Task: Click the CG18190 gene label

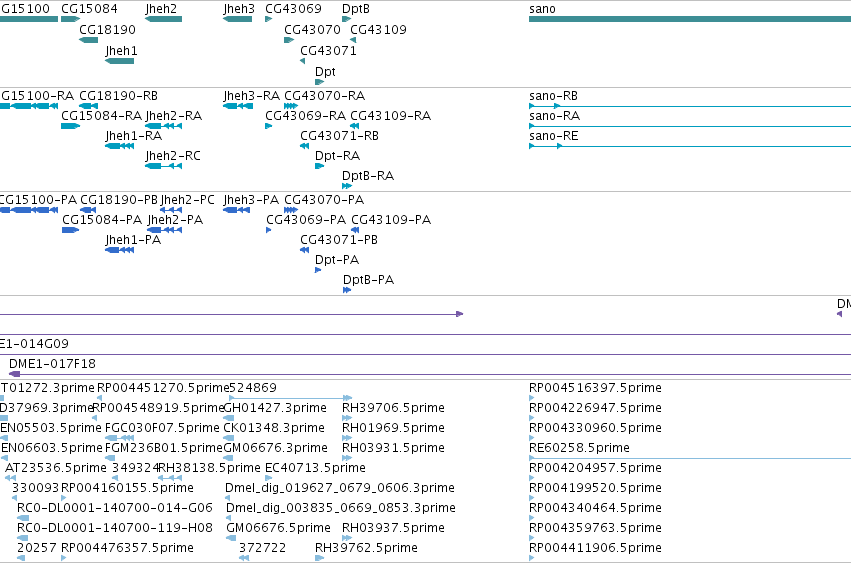Action: click(x=107, y=30)
